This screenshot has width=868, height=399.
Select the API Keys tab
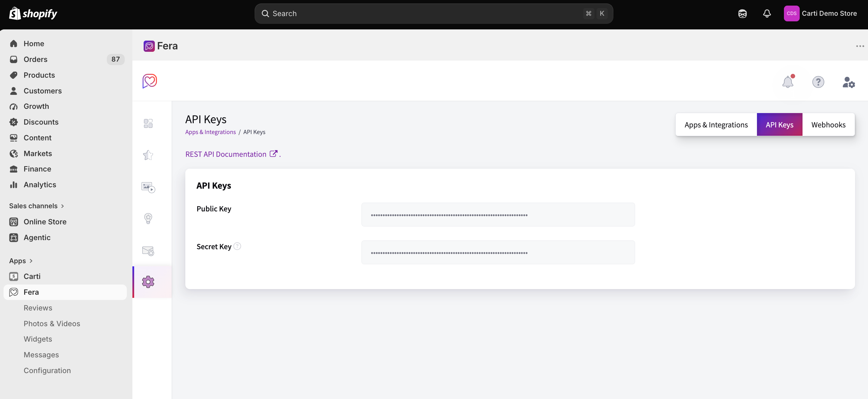pyautogui.click(x=779, y=125)
